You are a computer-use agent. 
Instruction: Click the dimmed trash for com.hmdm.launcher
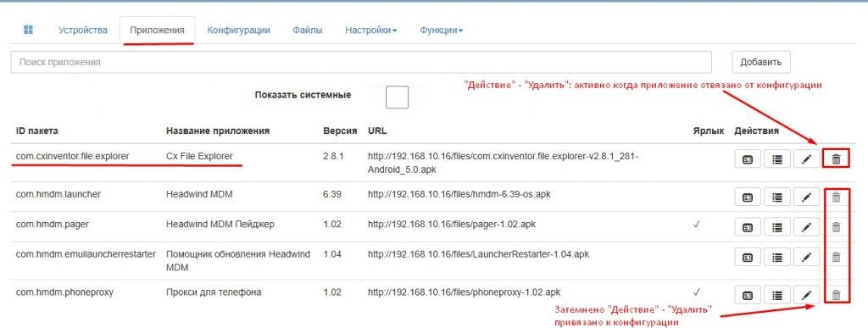(836, 197)
